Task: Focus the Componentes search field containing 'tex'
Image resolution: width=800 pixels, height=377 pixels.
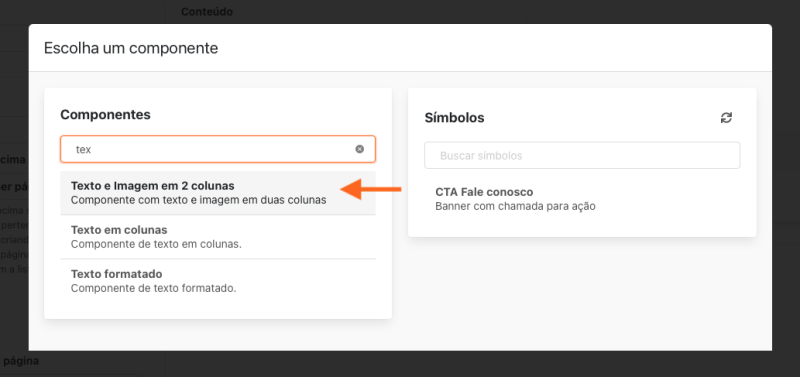Action: coord(218,149)
